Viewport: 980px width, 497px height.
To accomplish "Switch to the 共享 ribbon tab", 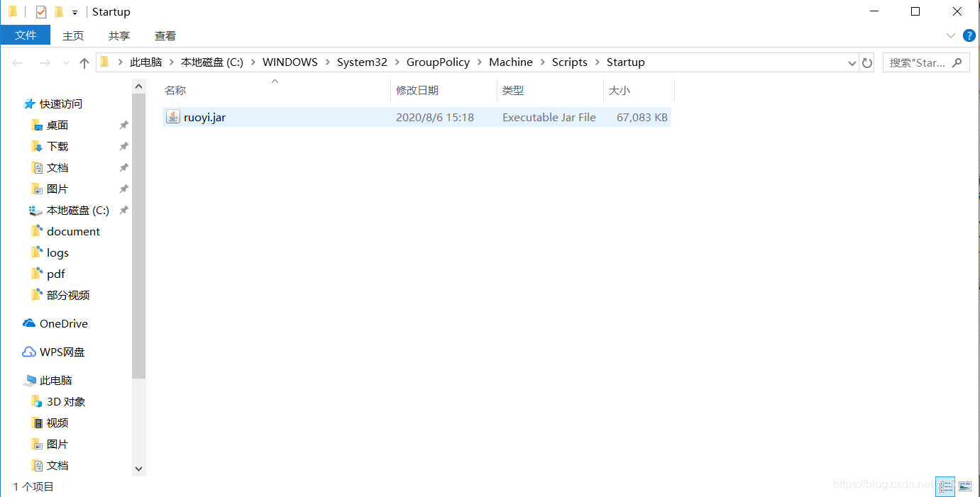I will click(119, 35).
